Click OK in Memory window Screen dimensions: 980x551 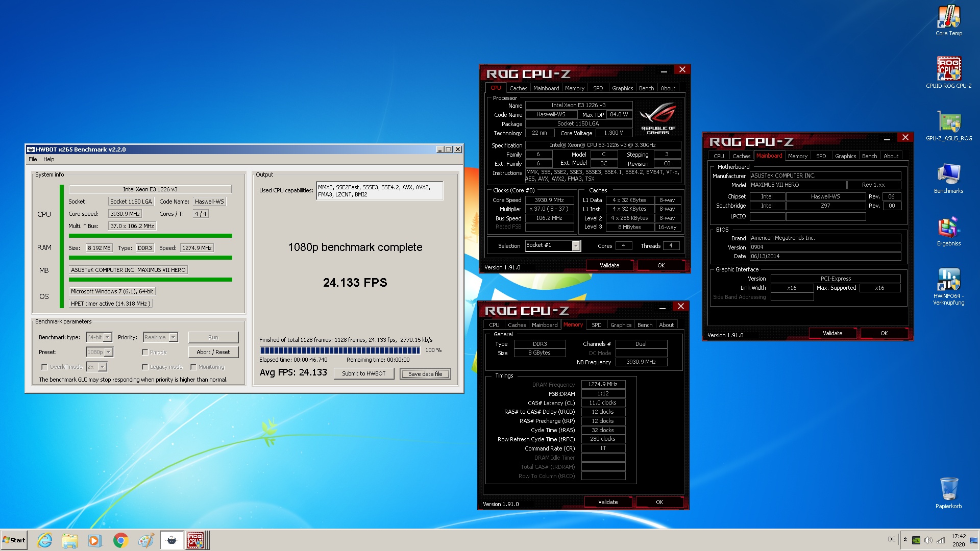click(x=659, y=502)
